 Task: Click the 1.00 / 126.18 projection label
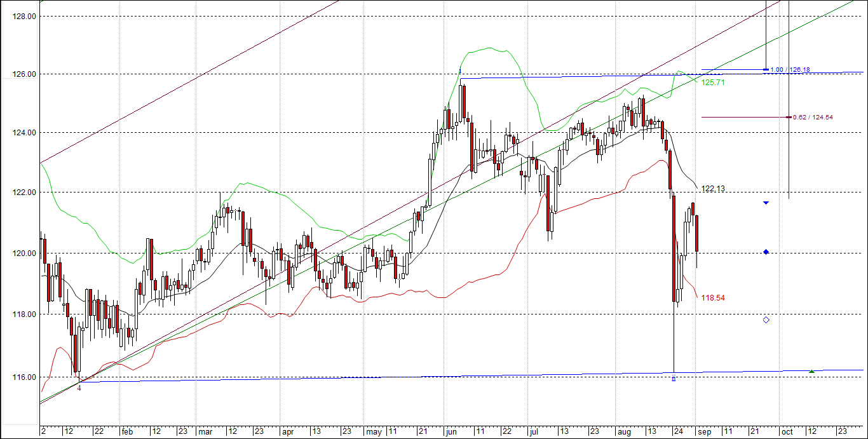[x=790, y=69]
